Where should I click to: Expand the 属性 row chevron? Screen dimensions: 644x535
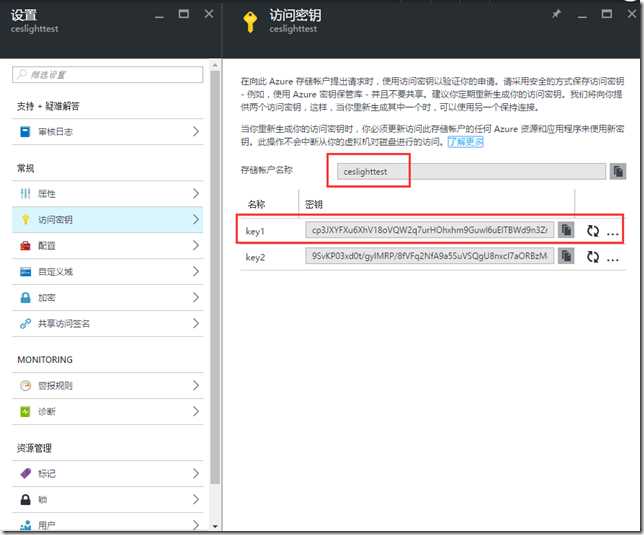point(196,193)
